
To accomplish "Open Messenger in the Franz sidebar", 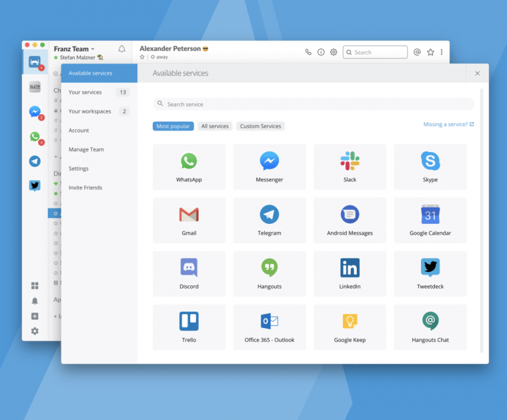I will click(x=35, y=112).
